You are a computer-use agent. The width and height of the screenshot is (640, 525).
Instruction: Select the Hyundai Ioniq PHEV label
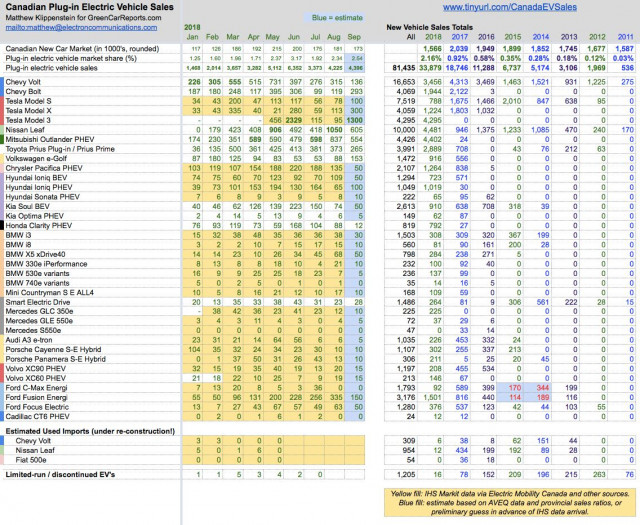click(x=39, y=187)
